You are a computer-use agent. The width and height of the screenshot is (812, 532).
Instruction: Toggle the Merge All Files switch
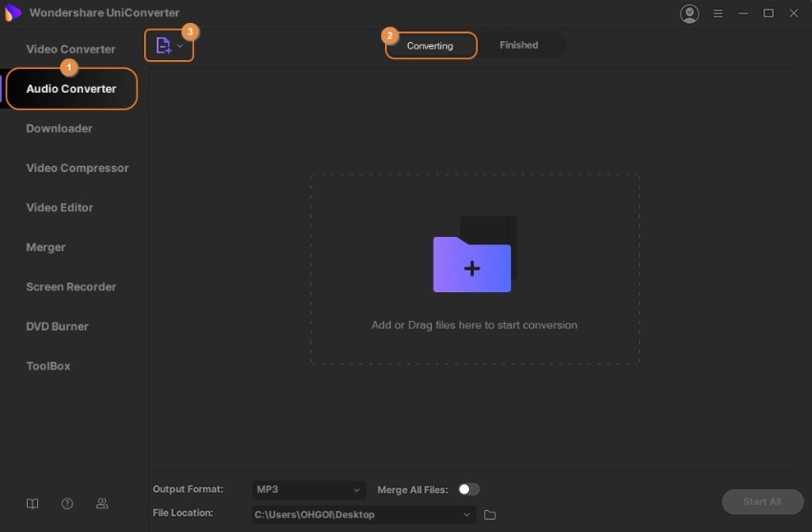469,489
